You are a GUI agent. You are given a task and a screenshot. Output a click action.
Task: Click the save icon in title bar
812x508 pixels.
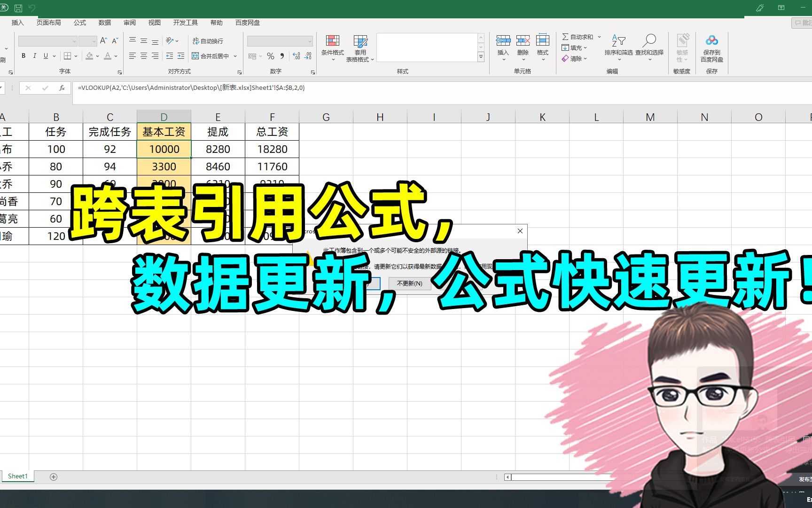click(x=18, y=8)
